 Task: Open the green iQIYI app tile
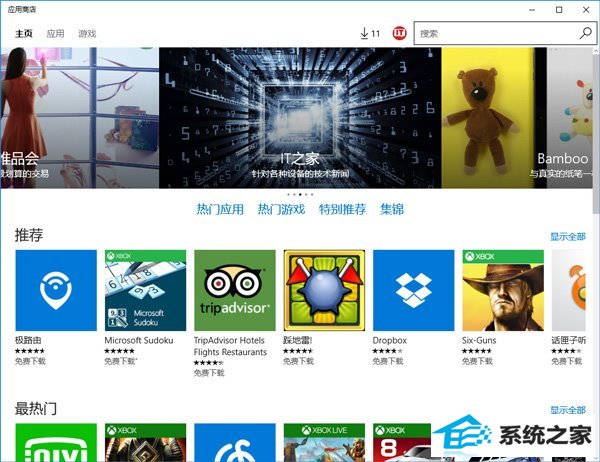pos(56,442)
